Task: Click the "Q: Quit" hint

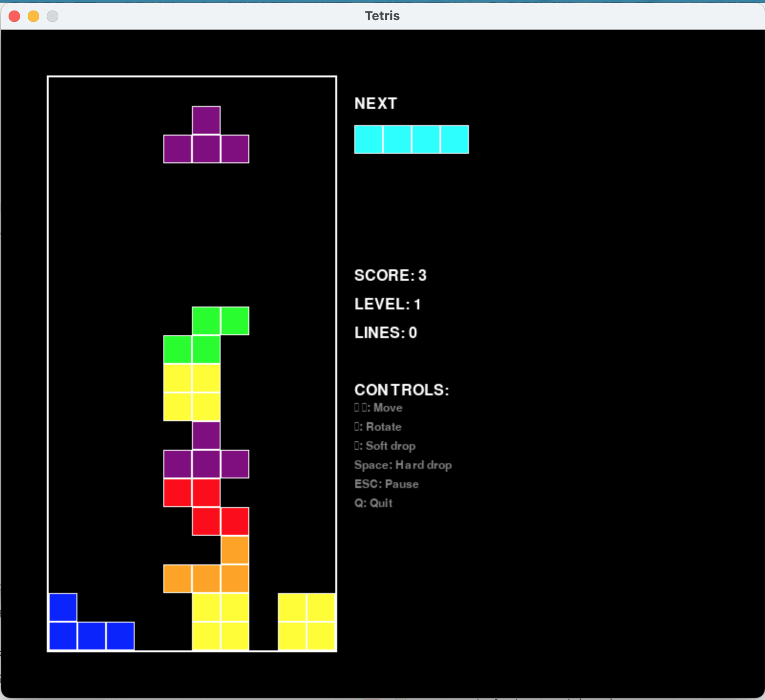Action: 373,503
